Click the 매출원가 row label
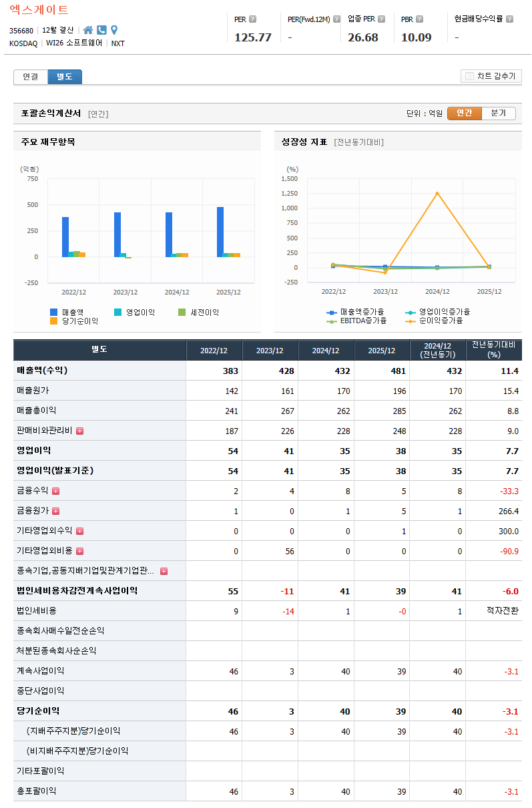The height and width of the screenshot is (808, 532). click(33, 391)
